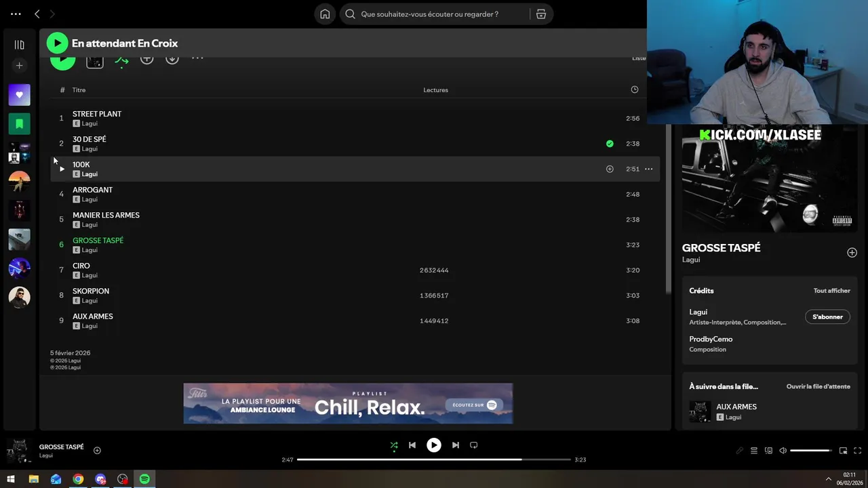Download the album
This screenshot has height=488, width=868.
coord(172,59)
